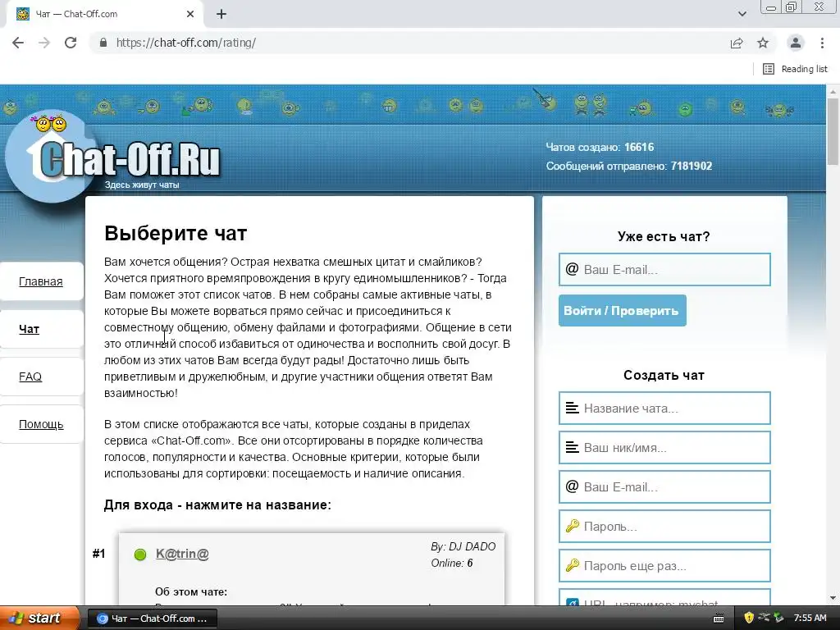Close the Chat-Off.com tab
The width and height of the screenshot is (840, 630).
pos(190,14)
